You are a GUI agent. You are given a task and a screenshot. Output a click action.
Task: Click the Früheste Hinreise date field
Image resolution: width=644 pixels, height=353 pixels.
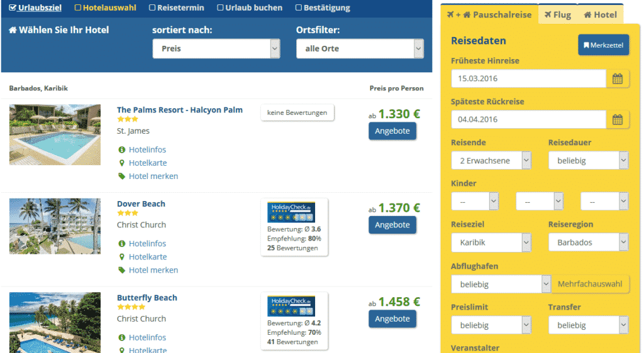click(528, 79)
